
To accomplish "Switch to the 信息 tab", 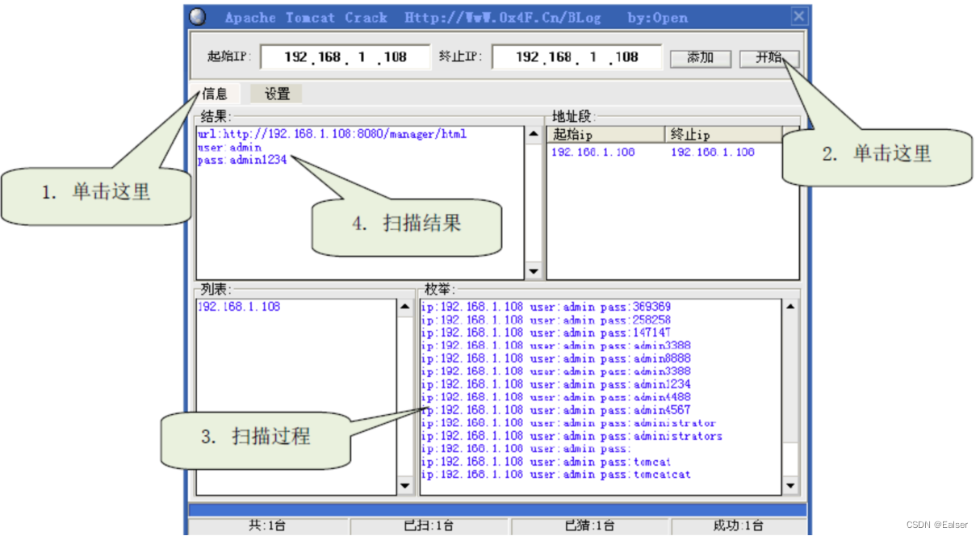I will (214, 94).
